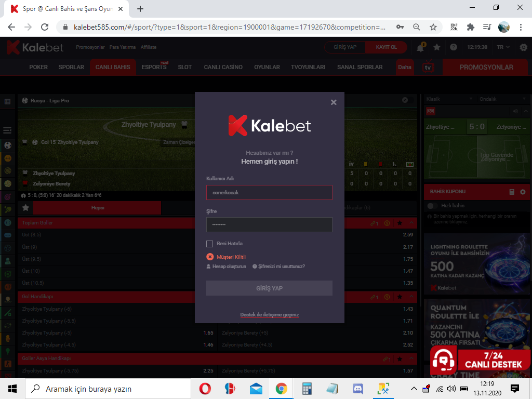Open the site settings gear in header
The image size is (532, 399).
pos(523,47)
